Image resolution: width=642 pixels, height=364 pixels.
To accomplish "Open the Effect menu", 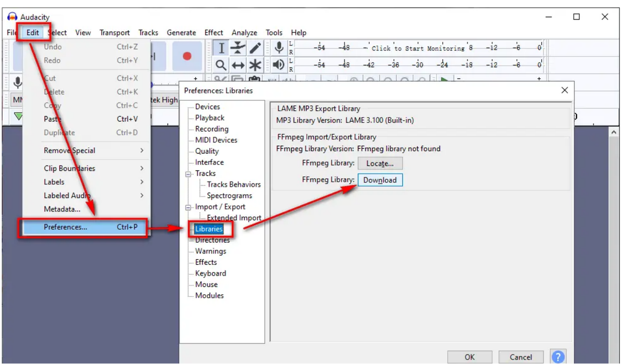I will click(213, 33).
